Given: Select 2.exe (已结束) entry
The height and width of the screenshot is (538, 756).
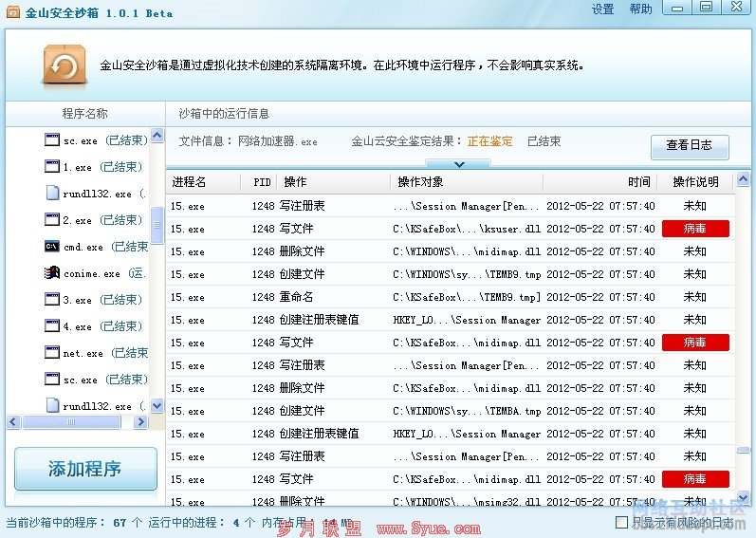Looking at the screenshot, I should click(x=93, y=220).
